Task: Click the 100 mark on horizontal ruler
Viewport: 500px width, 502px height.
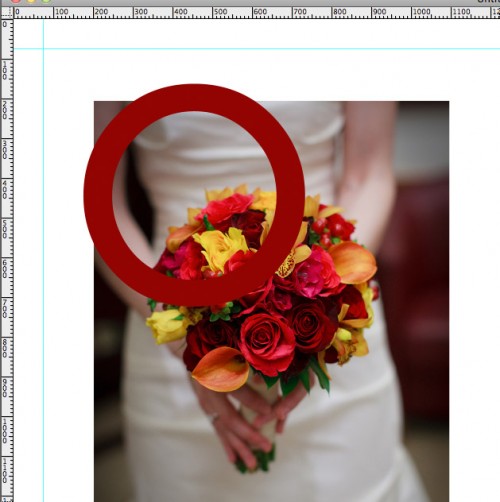Action: [x=61, y=12]
